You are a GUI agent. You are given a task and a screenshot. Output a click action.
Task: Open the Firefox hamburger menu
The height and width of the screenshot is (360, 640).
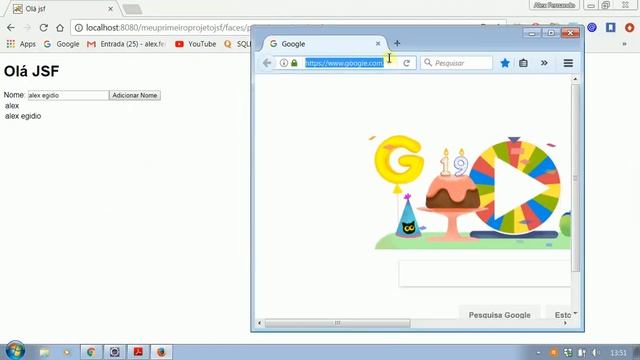tap(568, 63)
